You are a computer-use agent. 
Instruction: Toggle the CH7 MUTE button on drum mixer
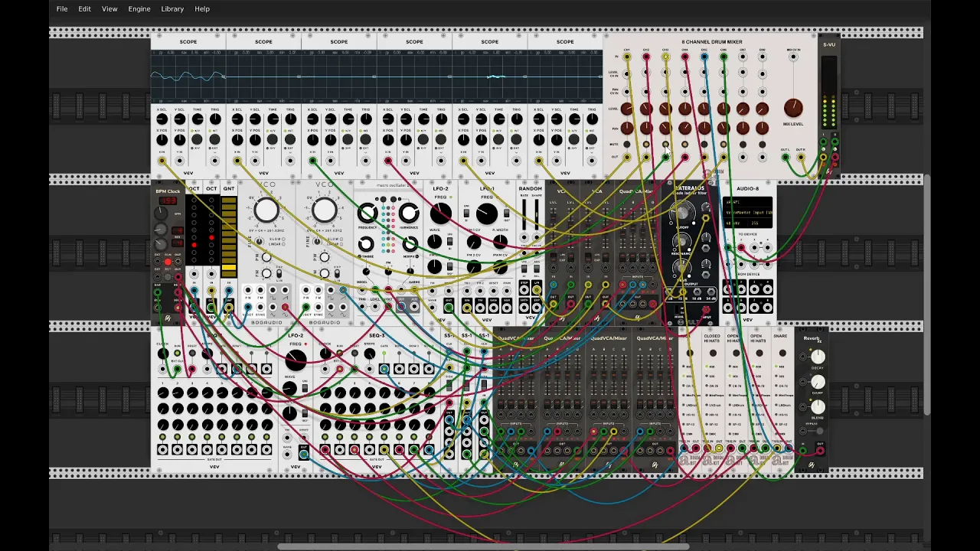743,144
